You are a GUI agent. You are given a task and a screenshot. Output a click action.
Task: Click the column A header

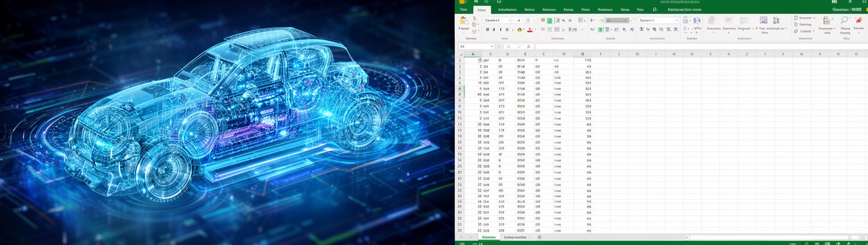(x=473, y=54)
